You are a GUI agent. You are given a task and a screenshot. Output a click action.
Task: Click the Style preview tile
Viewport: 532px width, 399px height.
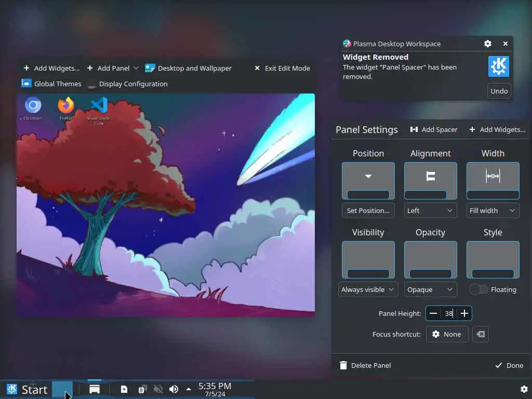tap(493, 260)
